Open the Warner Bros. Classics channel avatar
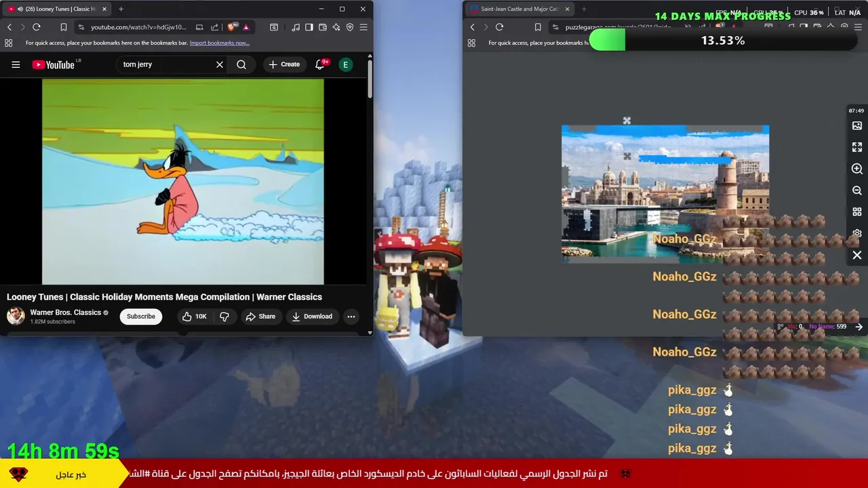Image resolution: width=868 pixels, height=488 pixels. (x=16, y=316)
